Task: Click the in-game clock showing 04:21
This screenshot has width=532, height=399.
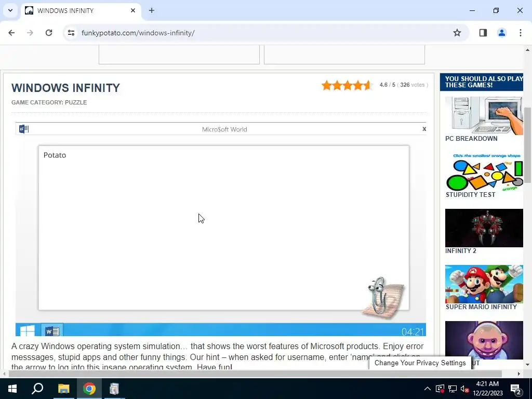Action: (413, 331)
